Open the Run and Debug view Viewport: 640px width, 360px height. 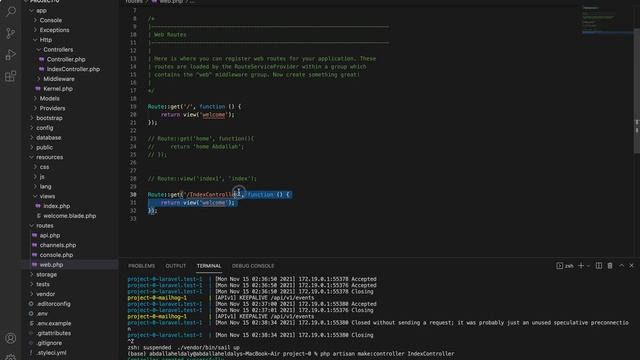tap(11, 55)
